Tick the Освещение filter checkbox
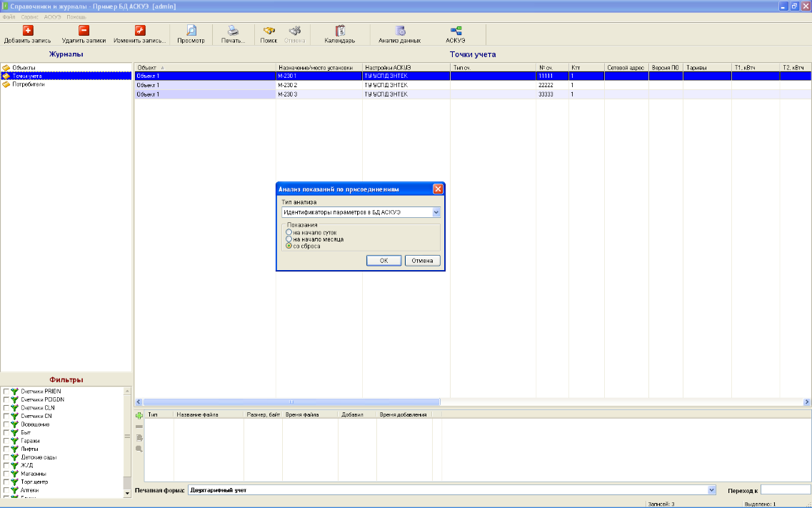The image size is (812, 508). pos(6,424)
